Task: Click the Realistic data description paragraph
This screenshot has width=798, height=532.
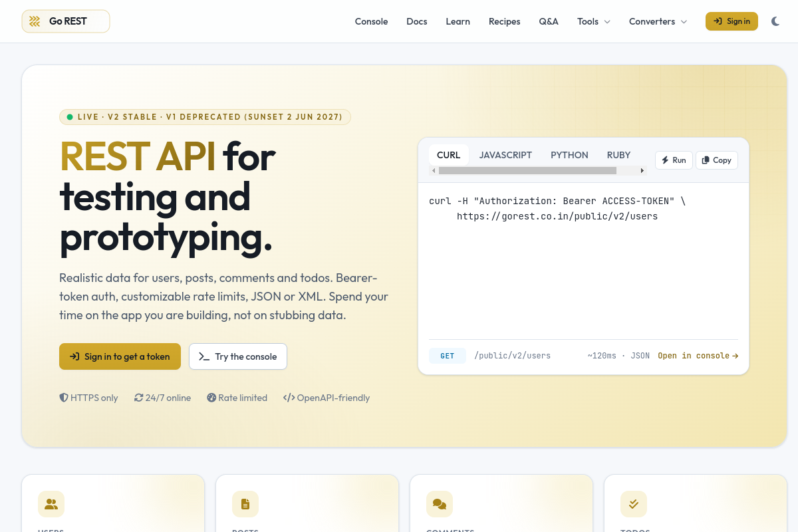Action: coord(223,297)
